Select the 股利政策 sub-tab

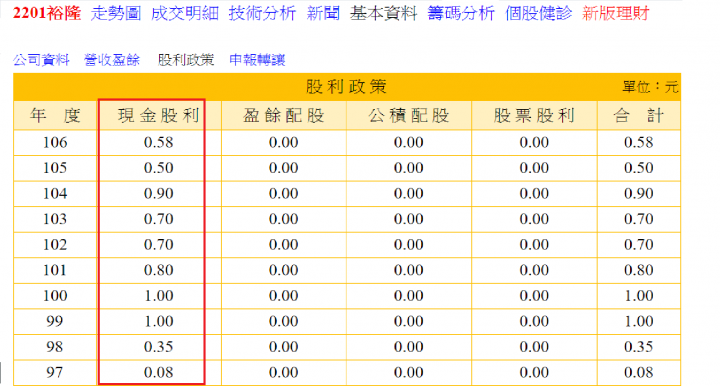pyautogui.click(x=186, y=60)
